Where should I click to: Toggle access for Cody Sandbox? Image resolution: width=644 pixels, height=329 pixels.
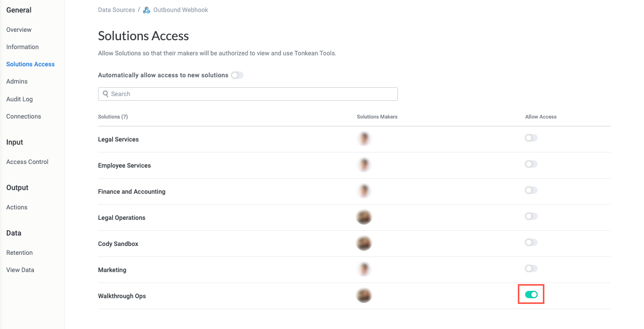pos(531,242)
